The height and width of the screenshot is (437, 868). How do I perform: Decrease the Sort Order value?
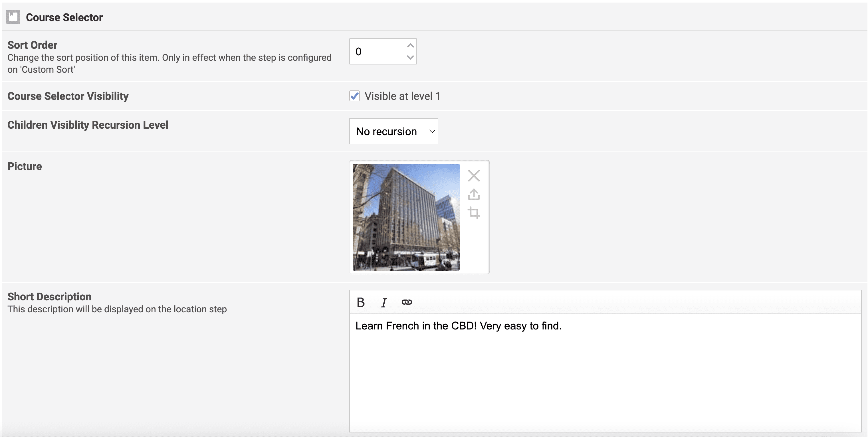point(410,57)
